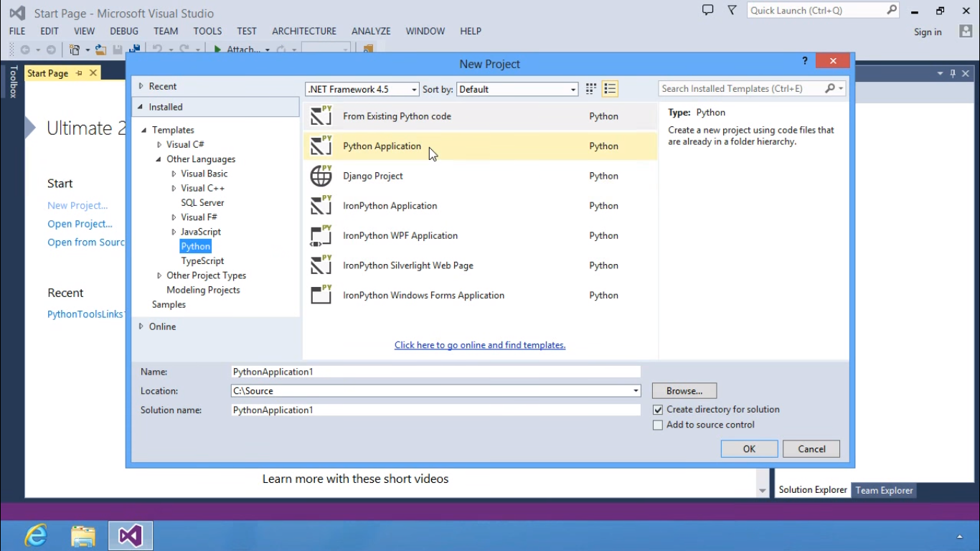Expand the Other Project Types node
The image size is (980, 551).
pyautogui.click(x=159, y=275)
